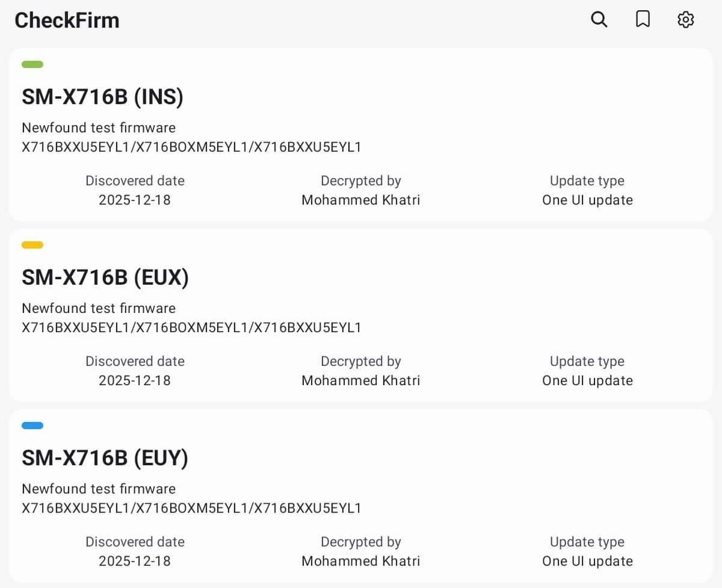Select the INS card firmware version string
722x588 pixels.
(x=191, y=147)
